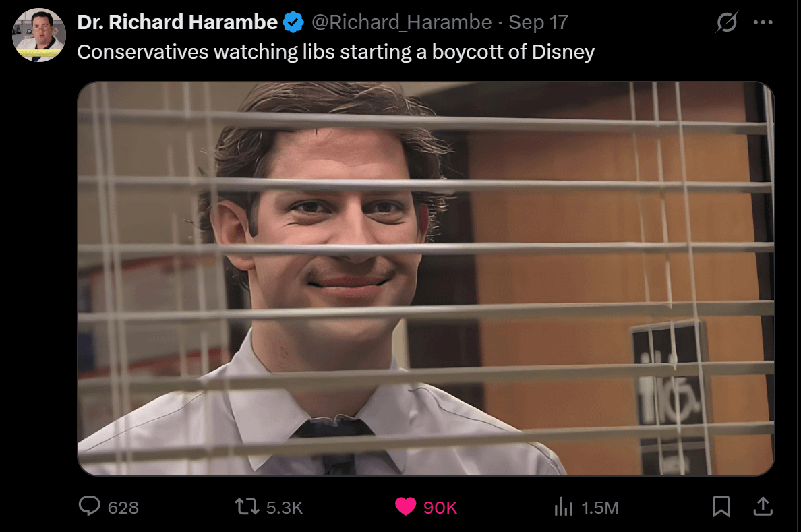This screenshot has width=801, height=532.
Task: Visit the Dr. Richard Harambe display name
Action: click(177, 22)
